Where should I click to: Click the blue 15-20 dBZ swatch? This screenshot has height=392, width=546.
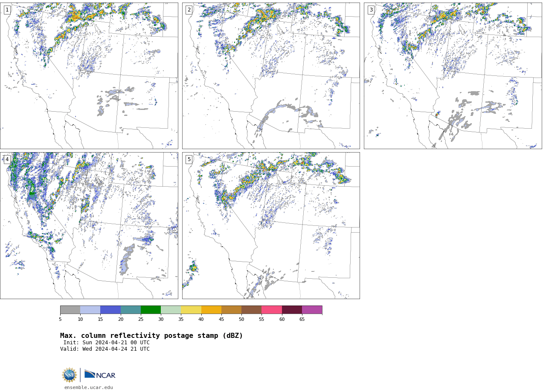[x=110, y=310]
